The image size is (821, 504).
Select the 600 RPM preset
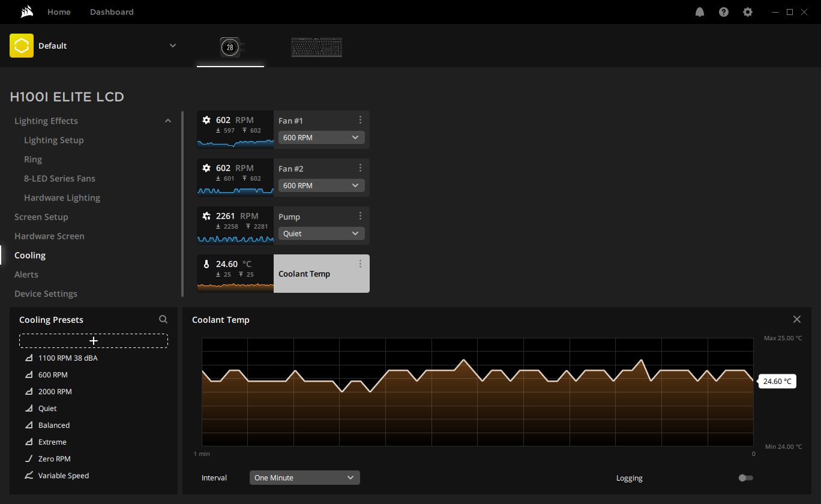click(53, 374)
